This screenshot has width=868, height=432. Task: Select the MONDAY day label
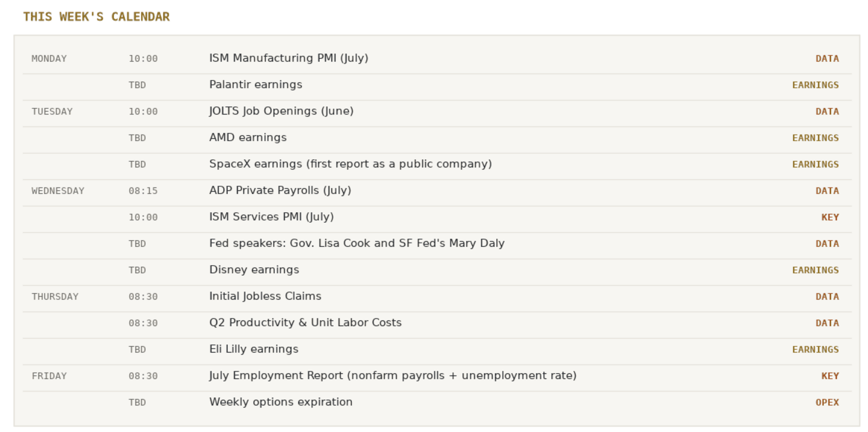click(49, 59)
